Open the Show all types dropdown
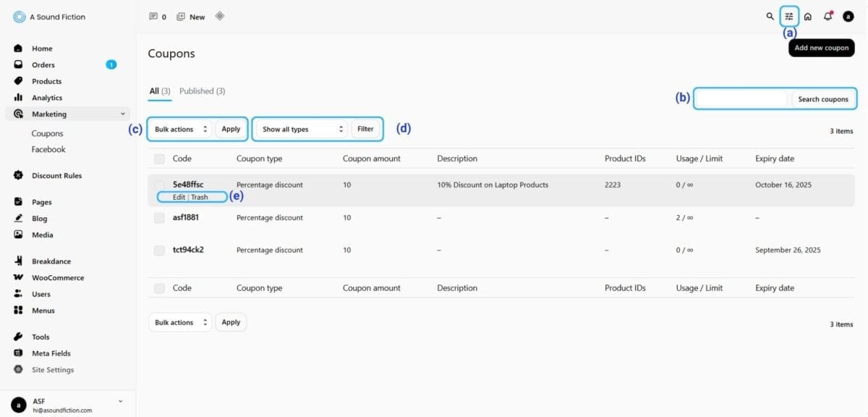The image size is (868, 417). coord(303,130)
